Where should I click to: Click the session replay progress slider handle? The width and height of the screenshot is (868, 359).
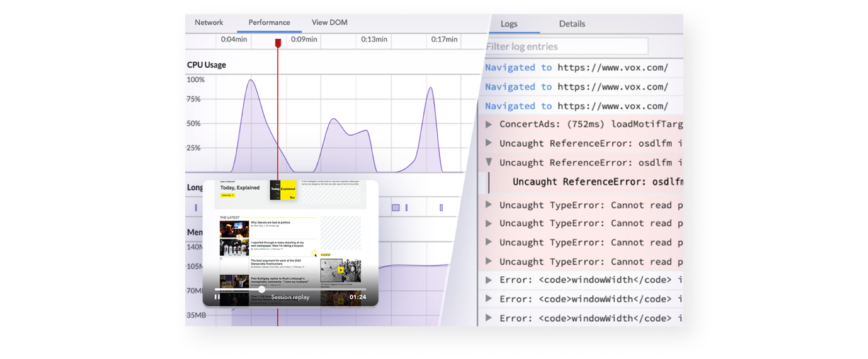tap(262, 289)
